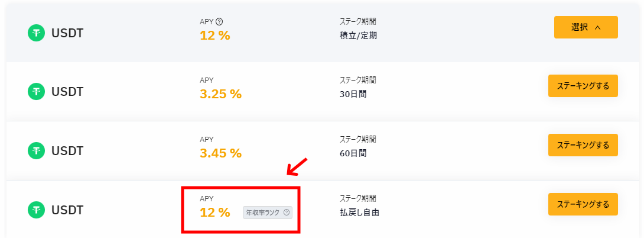
Task: Click the chevron arrow inside the 選択 button
Action: tap(597, 28)
